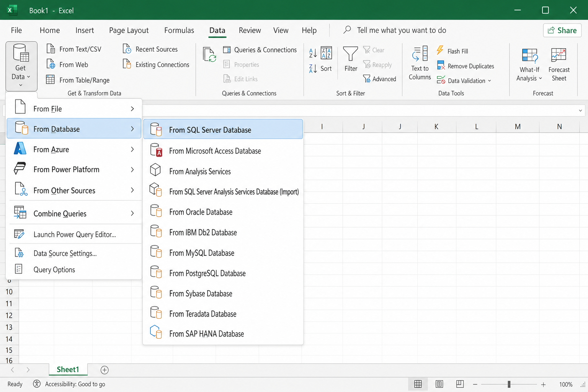
Task: Launch Power Query Editor
Action: click(x=74, y=234)
